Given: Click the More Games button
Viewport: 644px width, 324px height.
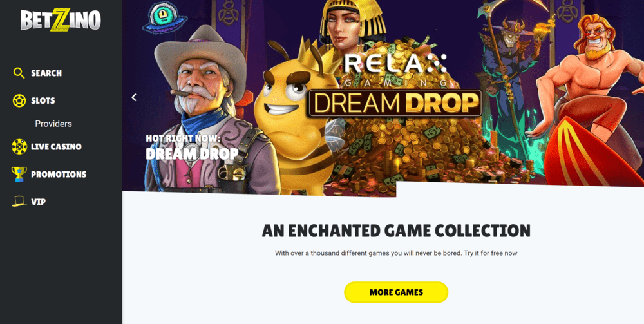Looking at the screenshot, I should 396,292.
